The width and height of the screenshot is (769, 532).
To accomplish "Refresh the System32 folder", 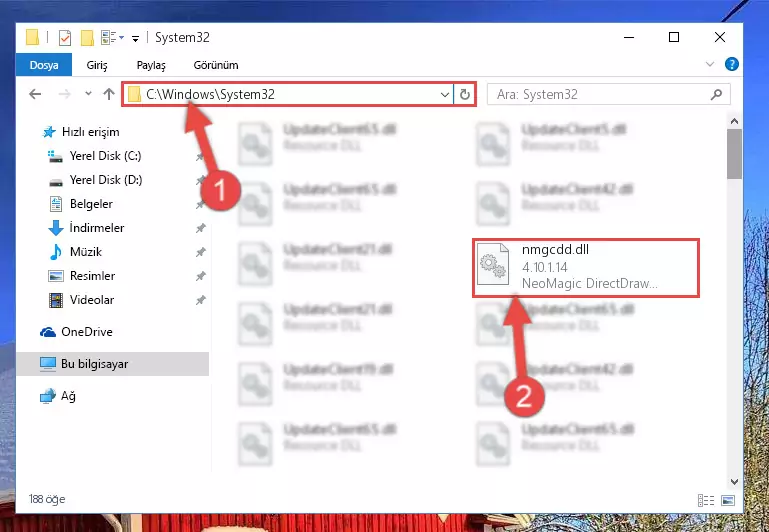I will [464, 95].
